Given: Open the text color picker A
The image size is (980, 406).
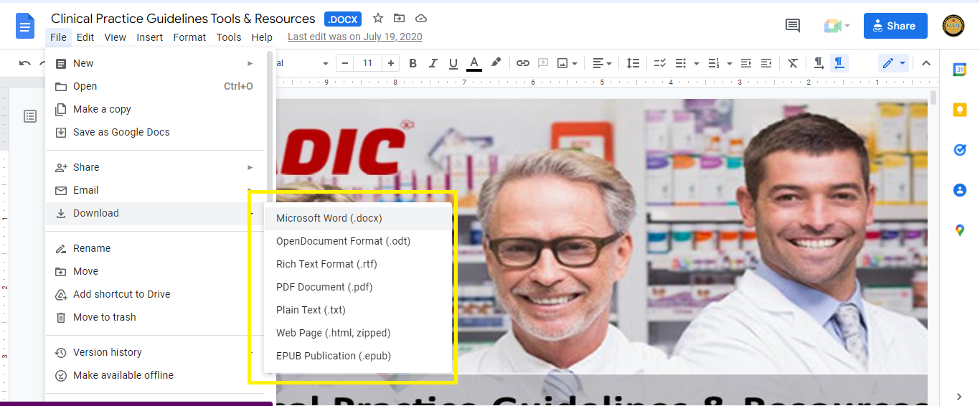Looking at the screenshot, I should point(473,63).
